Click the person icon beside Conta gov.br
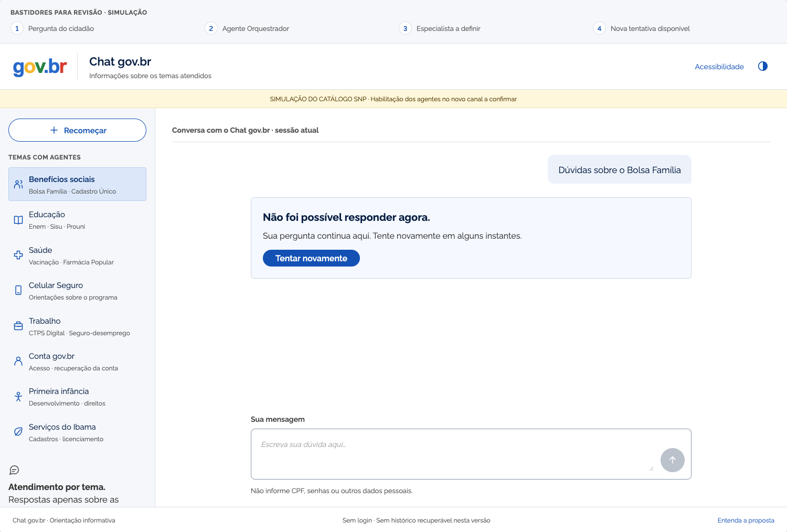The width and height of the screenshot is (787, 532). pyautogui.click(x=18, y=361)
